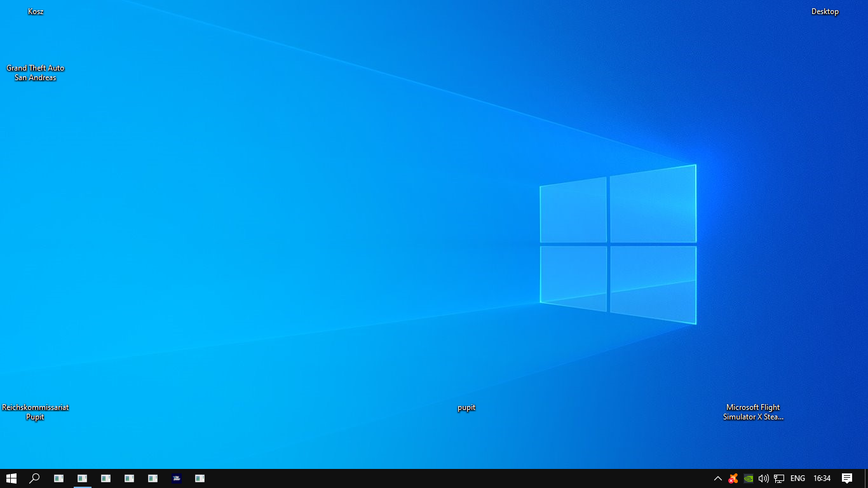Switch to the underlined active taskbar app
Viewport: 868px width, 488px height.
click(83, 478)
